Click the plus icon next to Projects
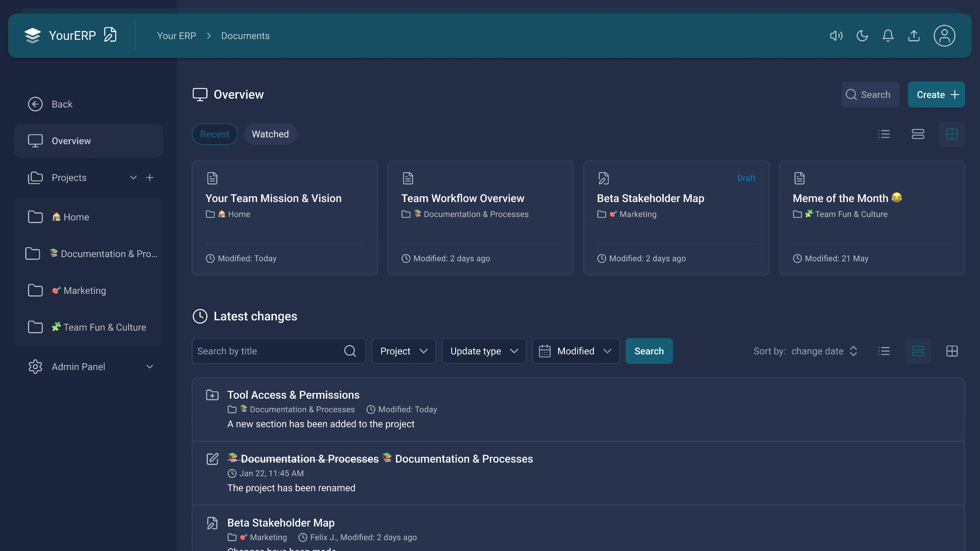This screenshot has width=980, height=551. 150,178
